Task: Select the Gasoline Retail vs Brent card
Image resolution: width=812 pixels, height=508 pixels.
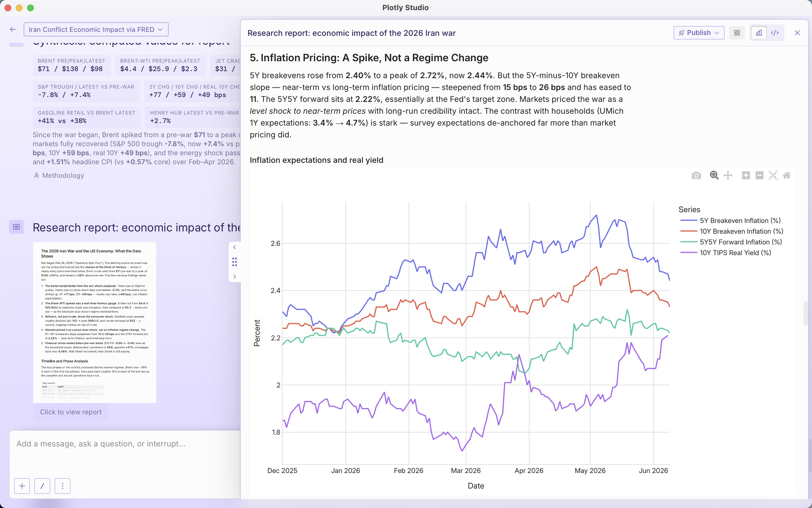Action: [x=87, y=117]
